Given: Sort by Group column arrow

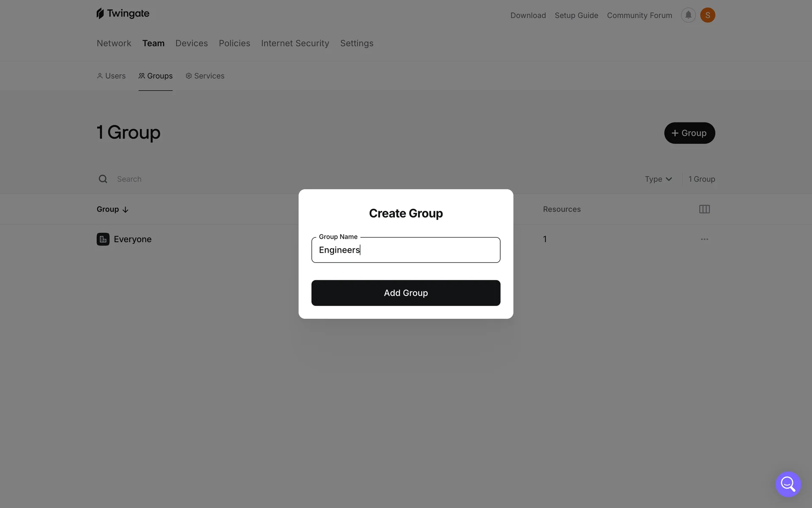Looking at the screenshot, I should (x=125, y=210).
